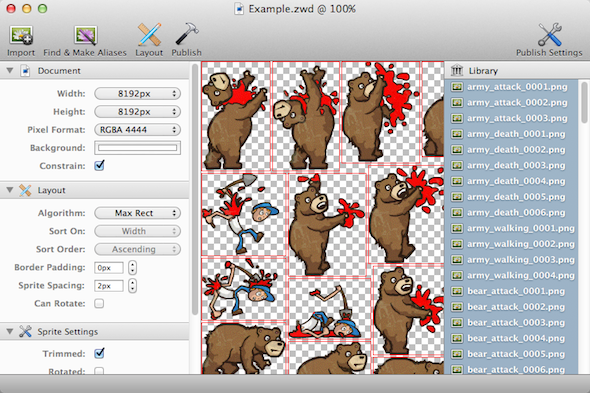
Task: Run the Layout toolbar action
Action: 149,35
